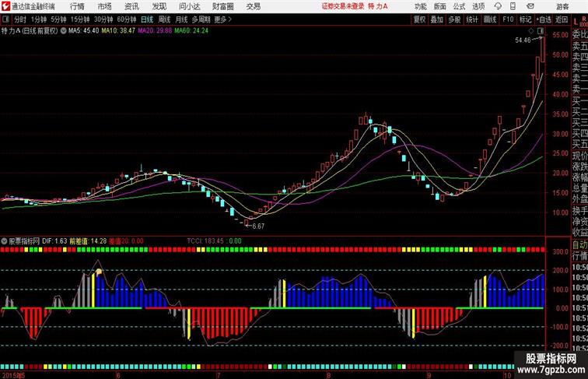The height and width of the screenshot is (379, 588).
Task: Open the mobile phone icon in title bar
Action: tap(513, 6)
